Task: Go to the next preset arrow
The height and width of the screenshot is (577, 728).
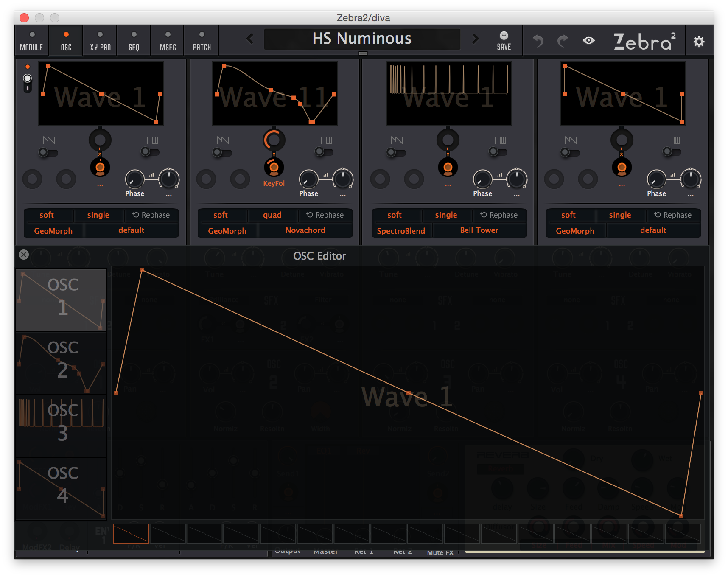Action: 476,39
